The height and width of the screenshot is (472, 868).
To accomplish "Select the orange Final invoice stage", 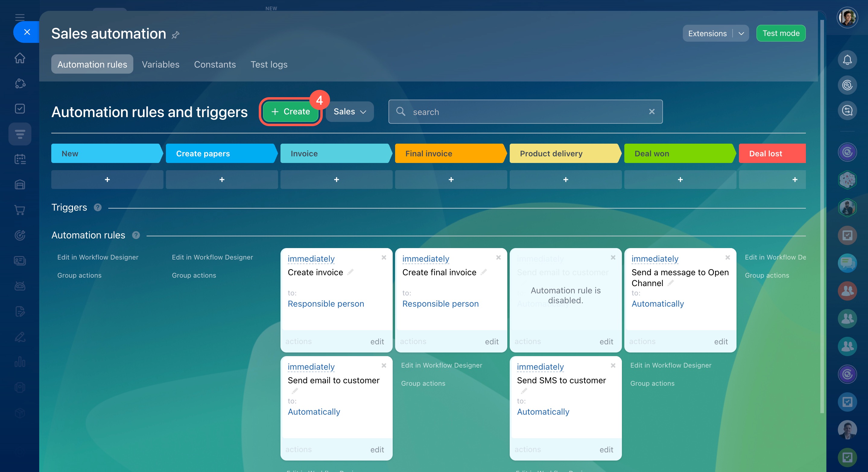I will point(450,153).
